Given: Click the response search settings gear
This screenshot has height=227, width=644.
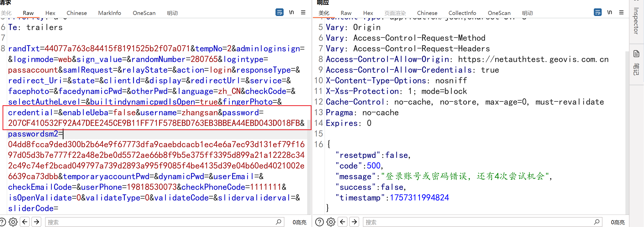Looking at the screenshot, I should pos(331,222).
